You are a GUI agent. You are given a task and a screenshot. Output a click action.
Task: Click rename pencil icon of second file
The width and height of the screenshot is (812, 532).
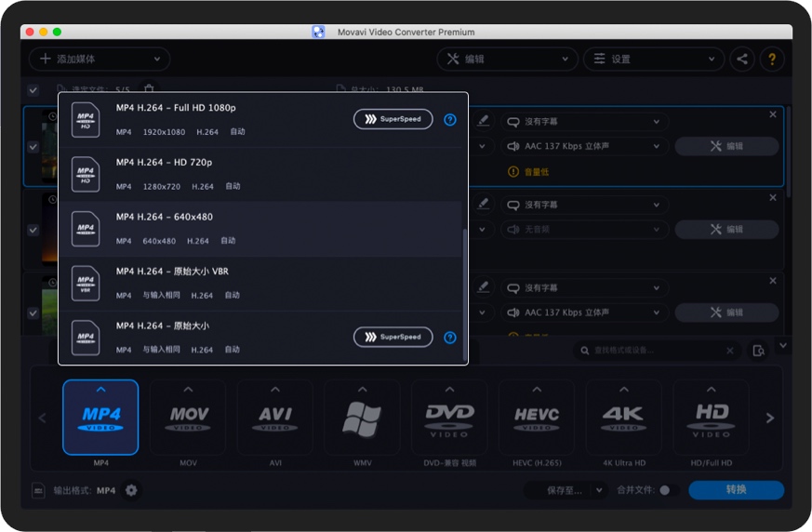[483, 204]
